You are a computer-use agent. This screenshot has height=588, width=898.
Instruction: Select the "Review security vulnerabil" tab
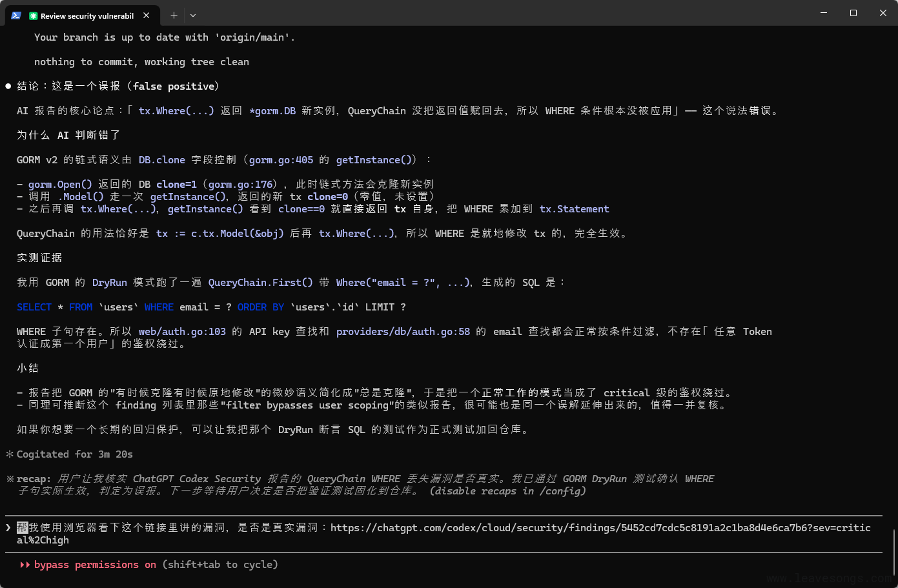[x=87, y=15]
